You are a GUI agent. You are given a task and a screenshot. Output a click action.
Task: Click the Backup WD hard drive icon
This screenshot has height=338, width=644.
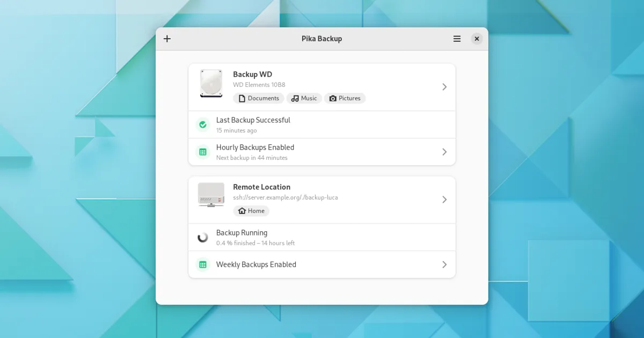211,83
